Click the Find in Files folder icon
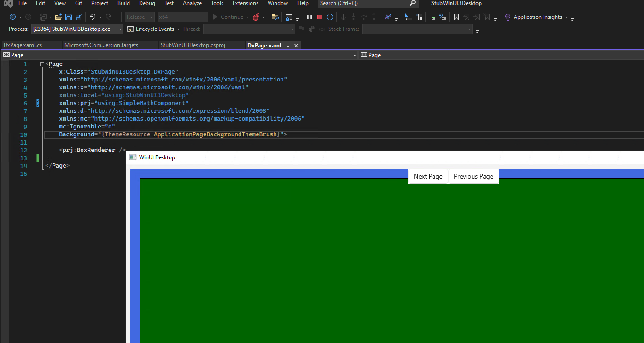644x343 pixels. (275, 17)
